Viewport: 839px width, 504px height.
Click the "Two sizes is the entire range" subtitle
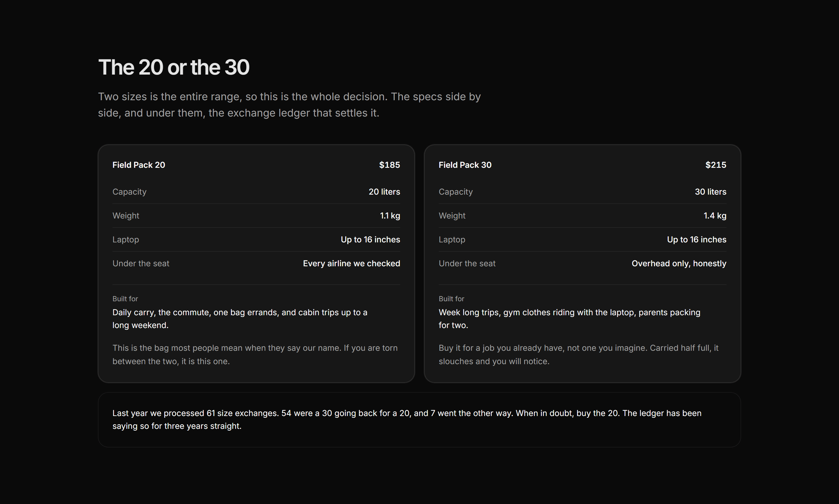(289, 105)
